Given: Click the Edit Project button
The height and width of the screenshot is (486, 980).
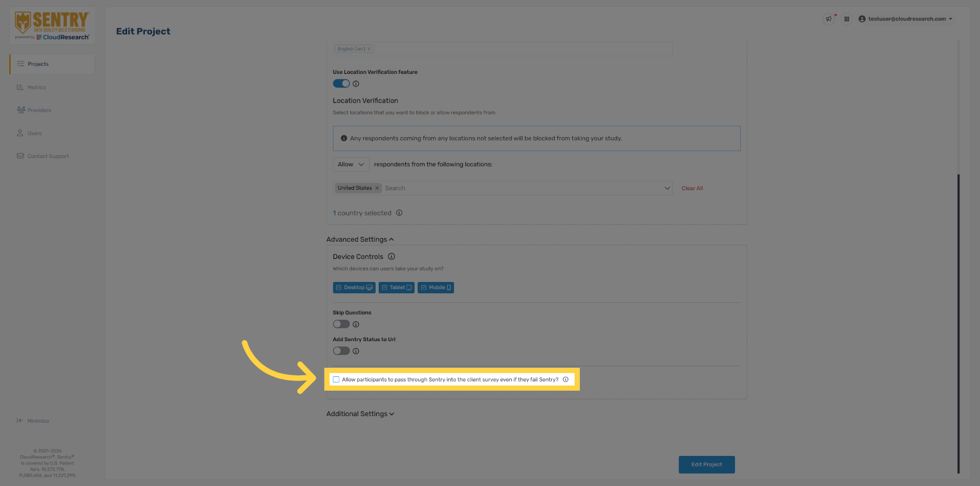Looking at the screenshot, I should click(706, 465).
